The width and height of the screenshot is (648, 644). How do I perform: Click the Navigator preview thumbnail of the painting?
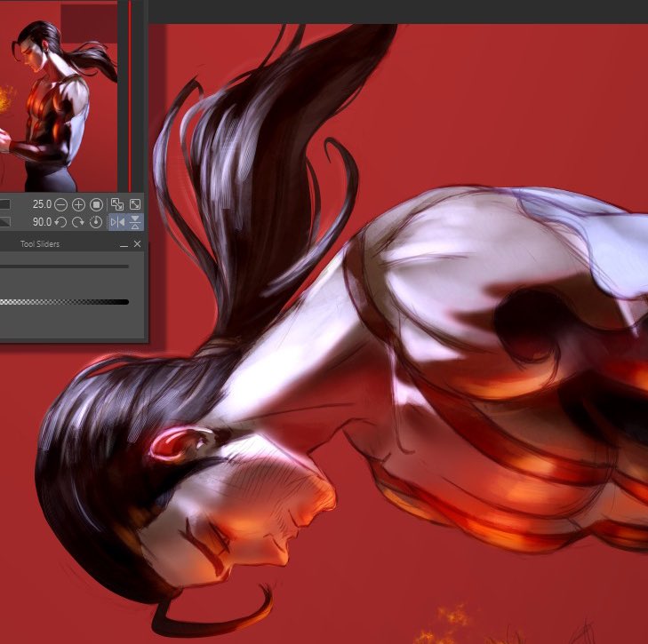click(x=59, y=97)
